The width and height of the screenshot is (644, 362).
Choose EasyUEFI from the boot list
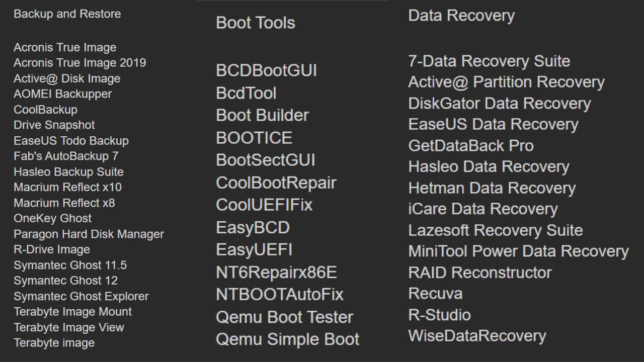(x=254, y=250)
